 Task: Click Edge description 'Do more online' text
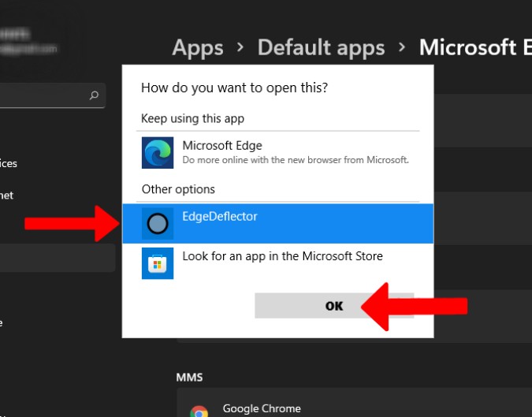point(296,160)
